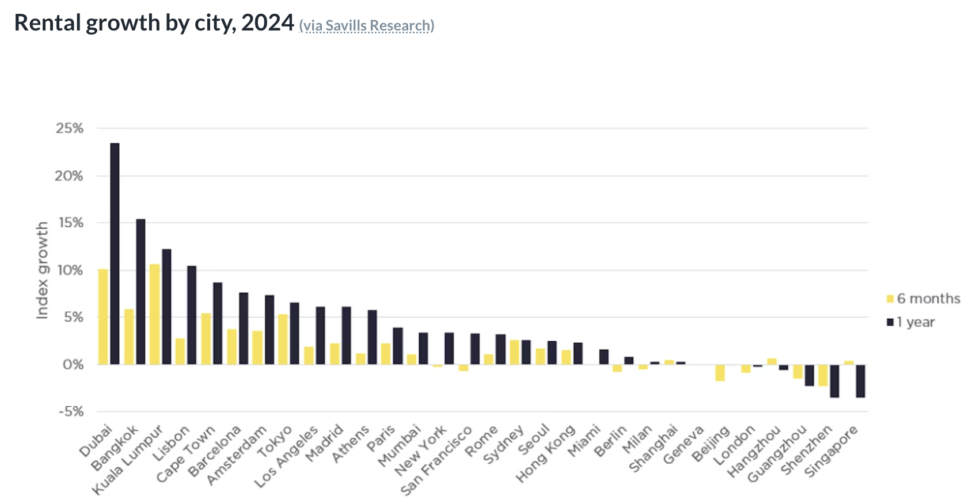Viewport: 980px width, 504px height.
Task: Click Shenzhen's negative dark 1 year bar
Action: (834, 381)
